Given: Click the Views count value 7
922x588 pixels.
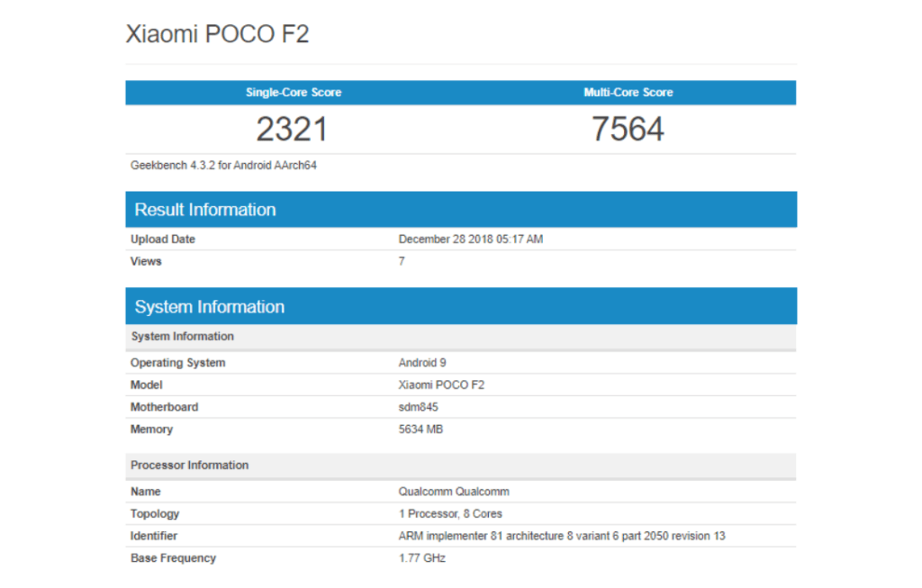Looking at the screenshot, I should point(402,261).
